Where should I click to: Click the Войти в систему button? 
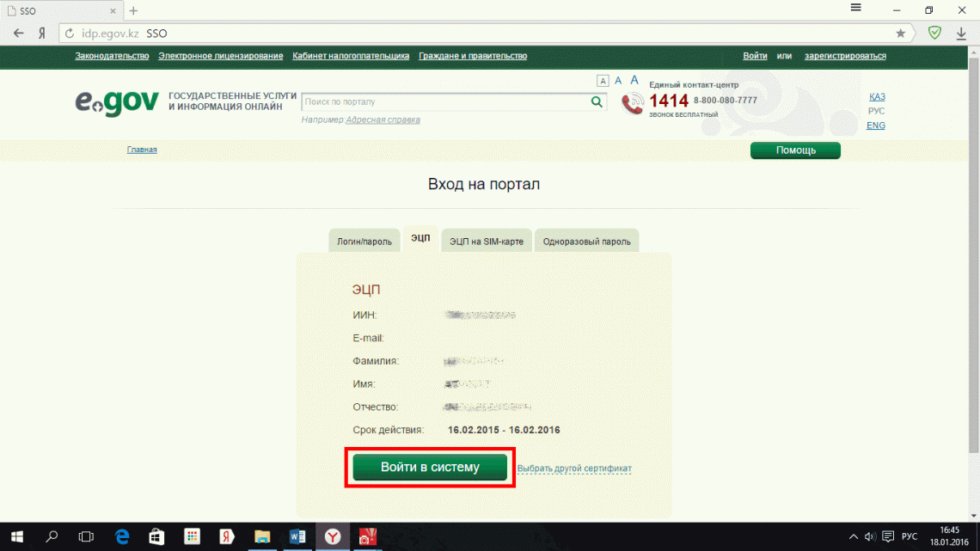point(429,468)
